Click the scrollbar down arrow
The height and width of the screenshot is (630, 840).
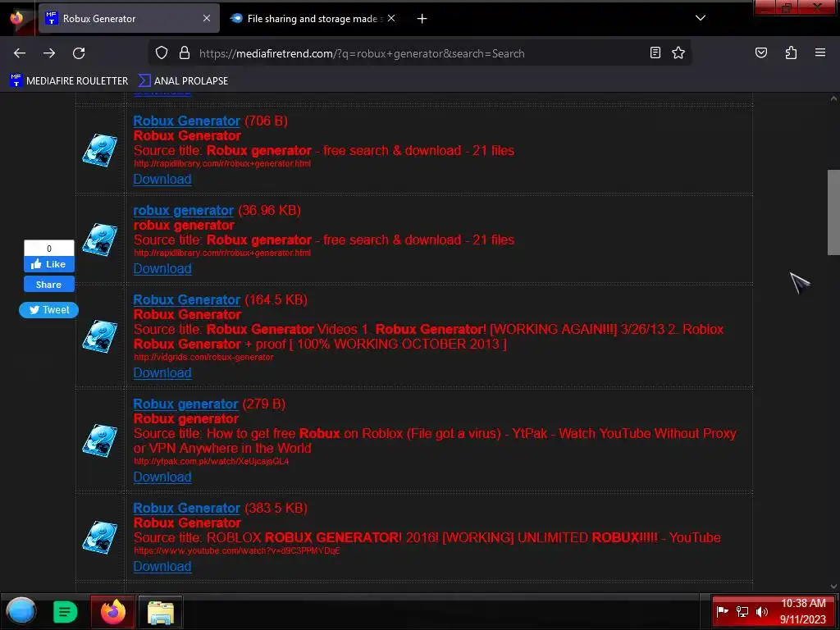coord(833,587)
